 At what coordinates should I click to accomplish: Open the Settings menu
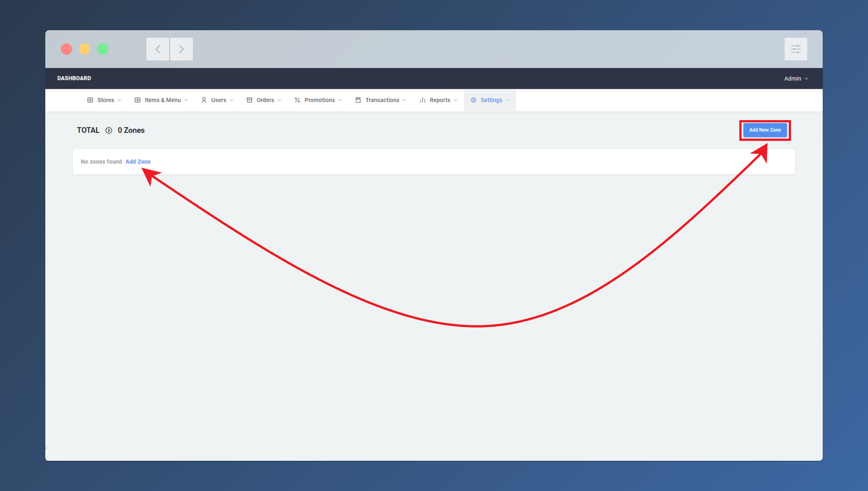tap(490, 100)
